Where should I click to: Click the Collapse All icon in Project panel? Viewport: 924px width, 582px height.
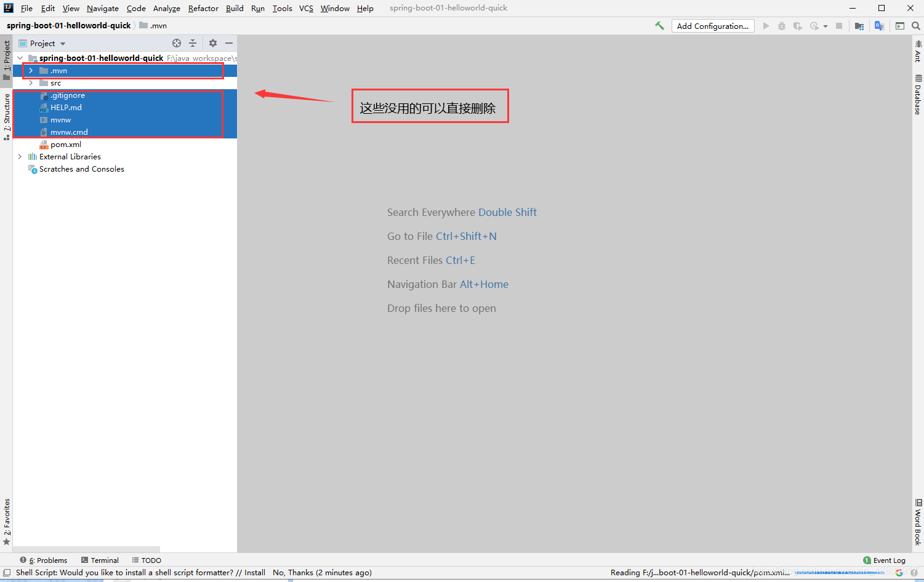click(193, 43)
